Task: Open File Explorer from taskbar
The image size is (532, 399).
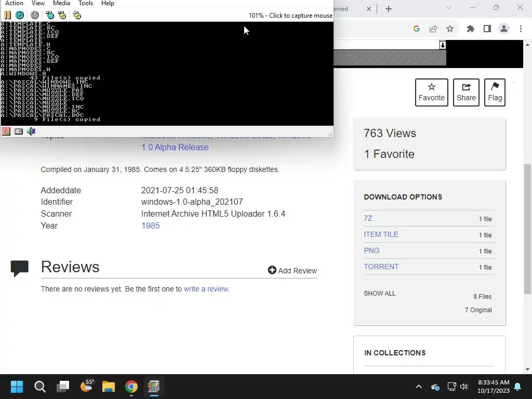Action: point(109,387)
